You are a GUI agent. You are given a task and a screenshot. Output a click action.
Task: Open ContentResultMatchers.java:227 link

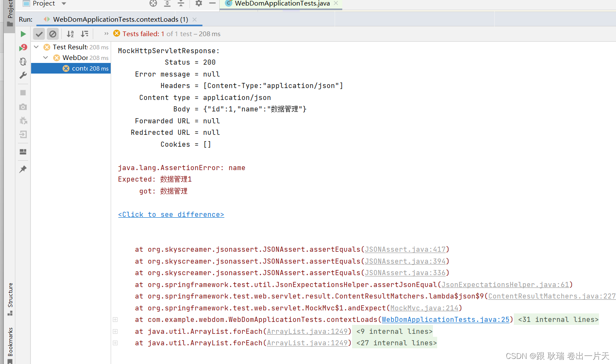pos(552,296)
